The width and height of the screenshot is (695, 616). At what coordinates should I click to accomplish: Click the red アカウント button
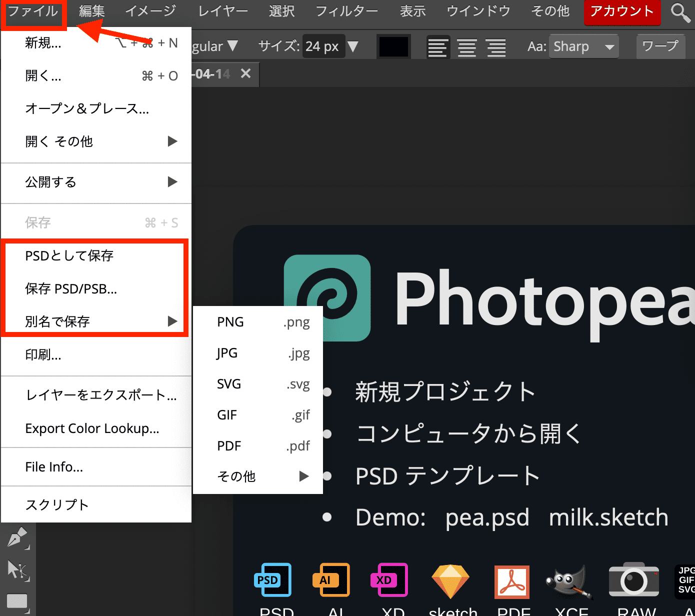622,12
